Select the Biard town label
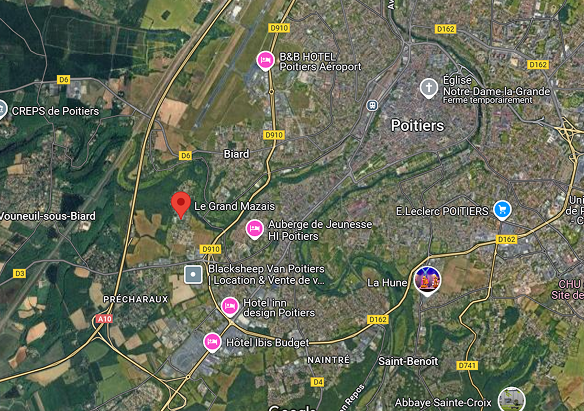 point(237,154)
